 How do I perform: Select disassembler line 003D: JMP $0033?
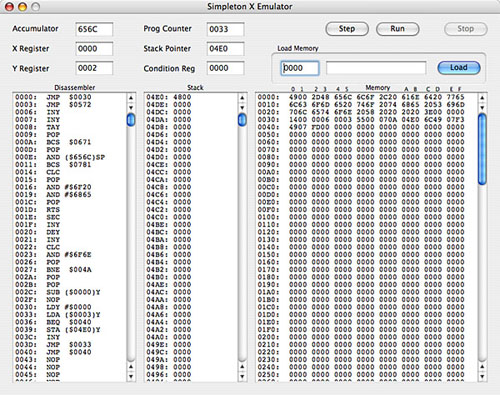[x=53, y=345]
